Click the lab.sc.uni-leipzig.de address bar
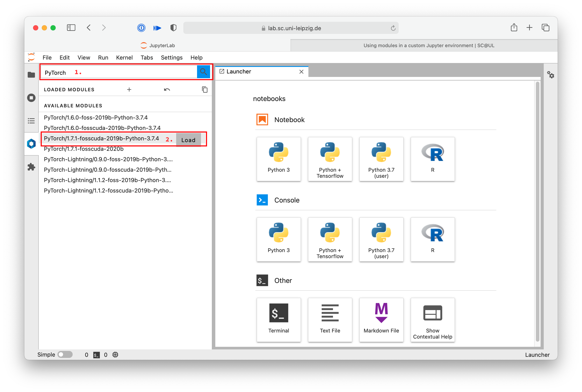Image resolution: width=582 pixels, height=392 pixels. [291, 28]
